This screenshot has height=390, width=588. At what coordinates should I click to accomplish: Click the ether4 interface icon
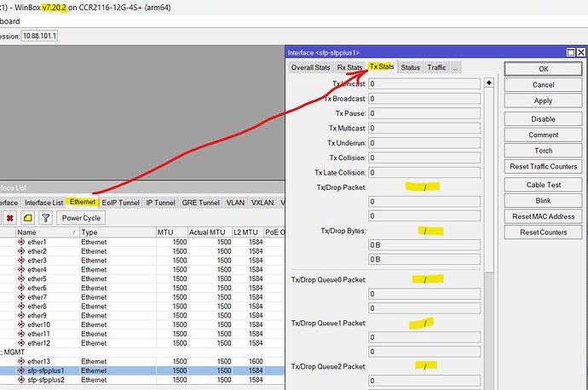pyautogui.click(x=21, y=269)
